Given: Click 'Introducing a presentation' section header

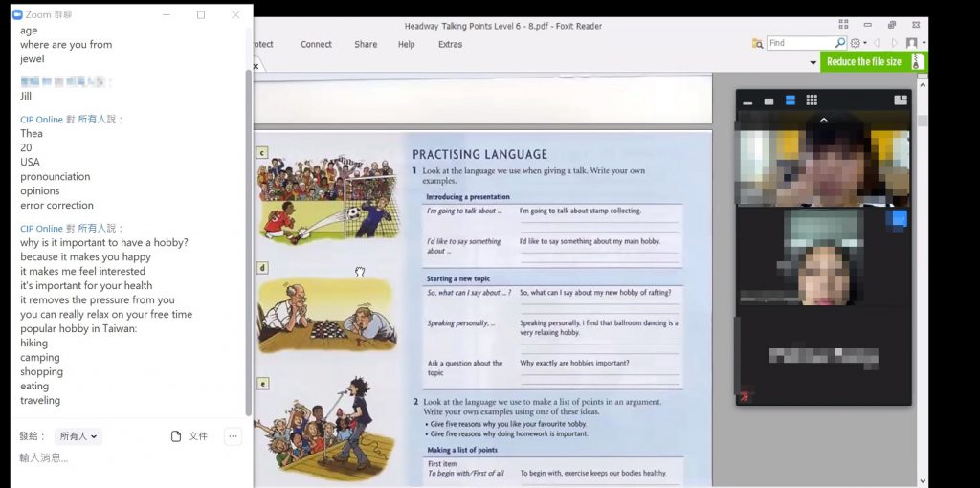Looking at the screenshot, I should pyautogui.click(x=468, y=197).
